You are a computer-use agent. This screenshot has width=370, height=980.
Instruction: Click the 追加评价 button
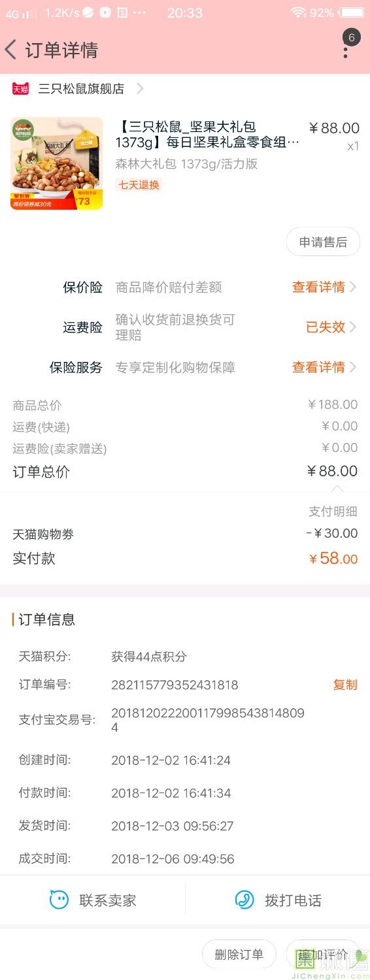coord(323,955)
